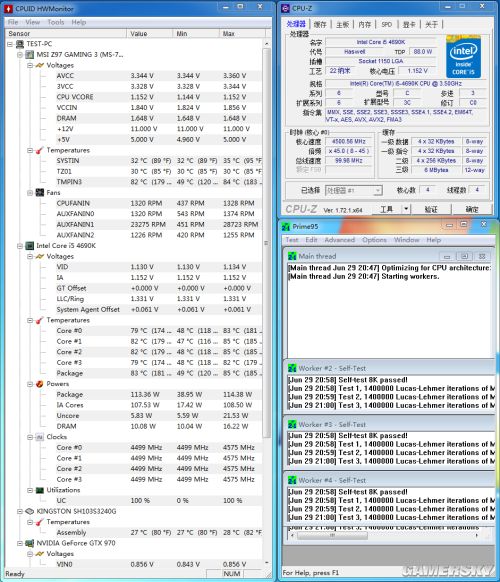
Task: Open the Tools menu in HWMonitor
Action: (x=56, y=22)
